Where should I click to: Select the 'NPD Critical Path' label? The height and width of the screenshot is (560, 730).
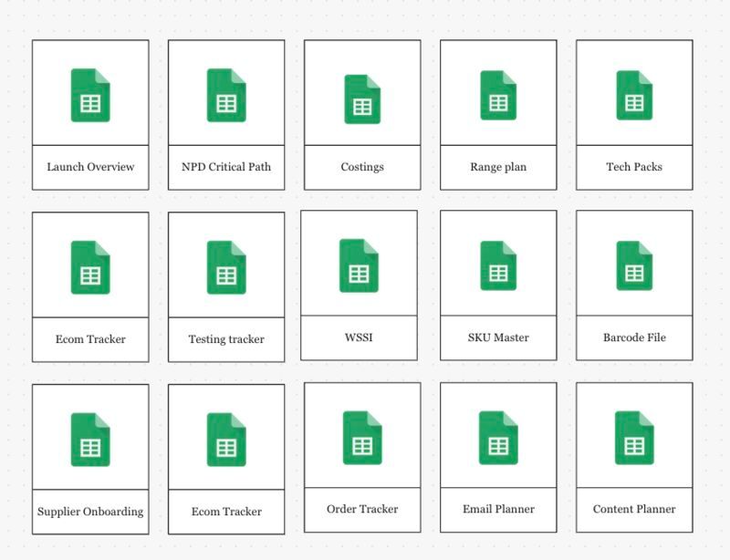226,167
